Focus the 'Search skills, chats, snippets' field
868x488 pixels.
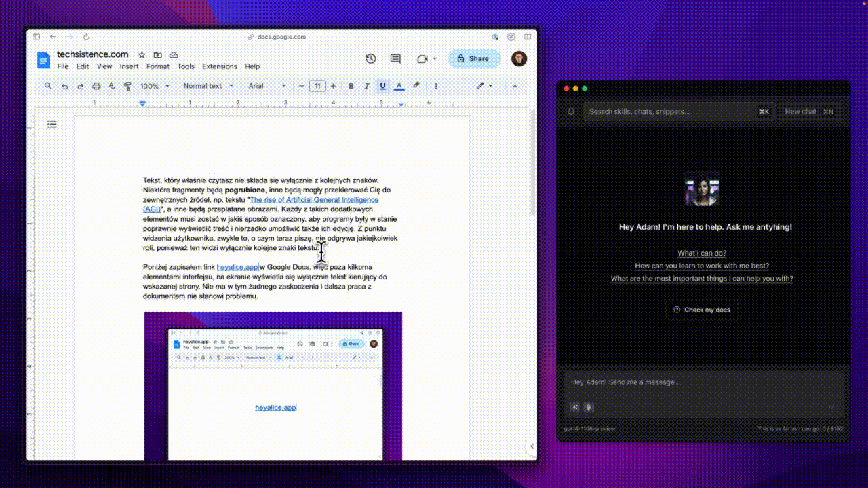click(679, 112)
